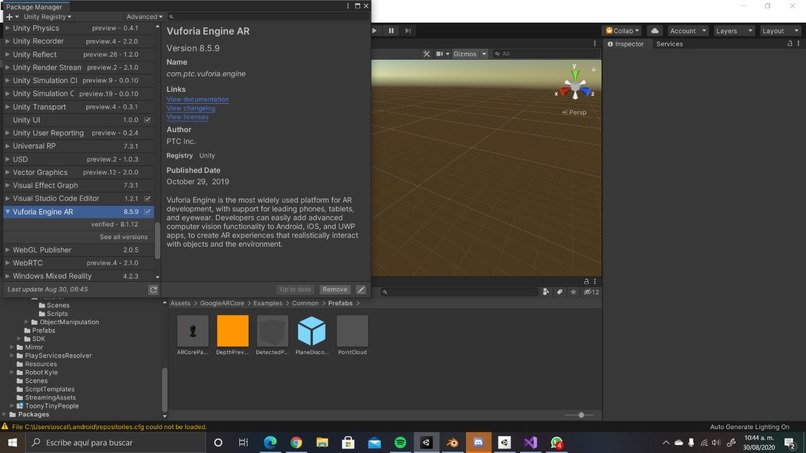The image size is (806, 453).
Task: Select Visual Studio Code Editor package
Action: click(x=79, y=198)
